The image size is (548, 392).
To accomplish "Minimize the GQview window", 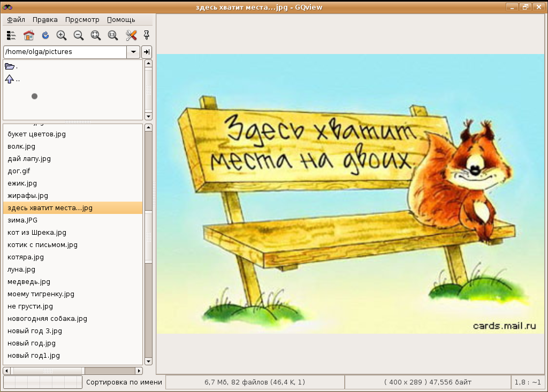I will (512, 7).
